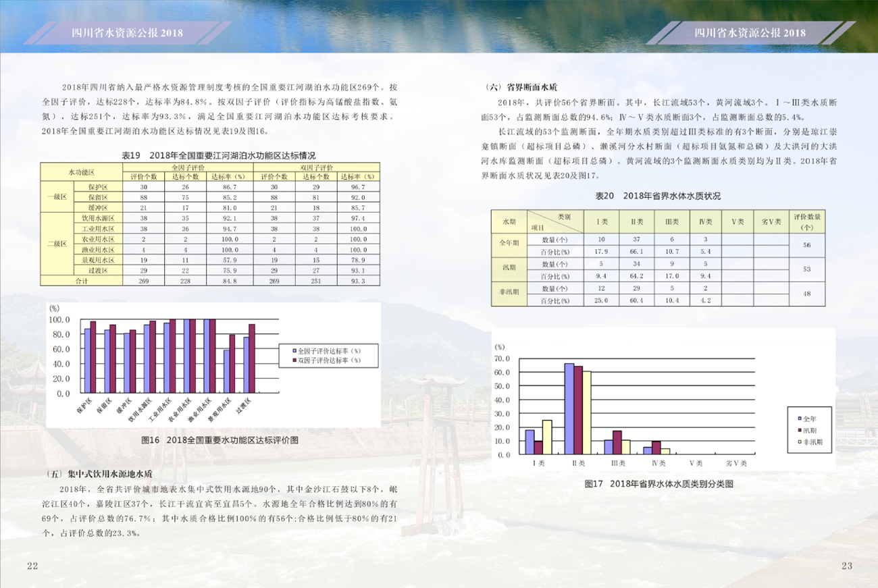Click page number 23
This screenshot has height=588, width=878.
pos(847,565)
